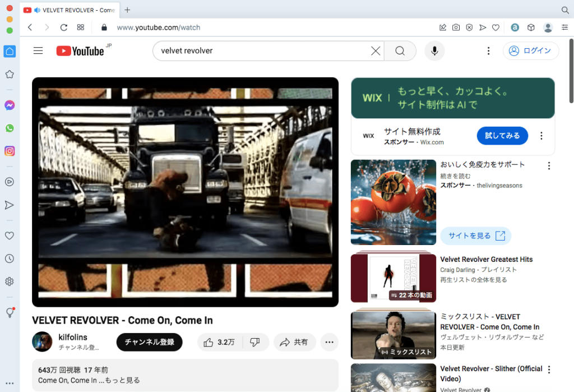Click the persimmon ad thumbnail
Image resolution: width=574 pixels, height=392 pixels.
(394, 202)
